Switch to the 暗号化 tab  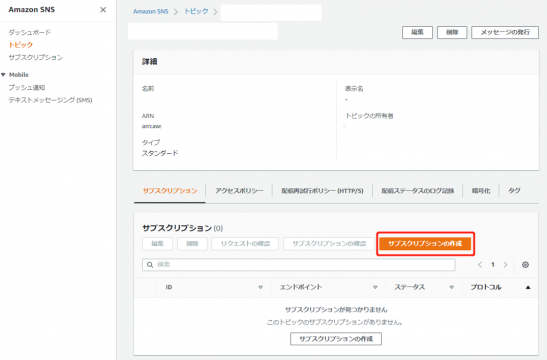[x=481, y=191]
